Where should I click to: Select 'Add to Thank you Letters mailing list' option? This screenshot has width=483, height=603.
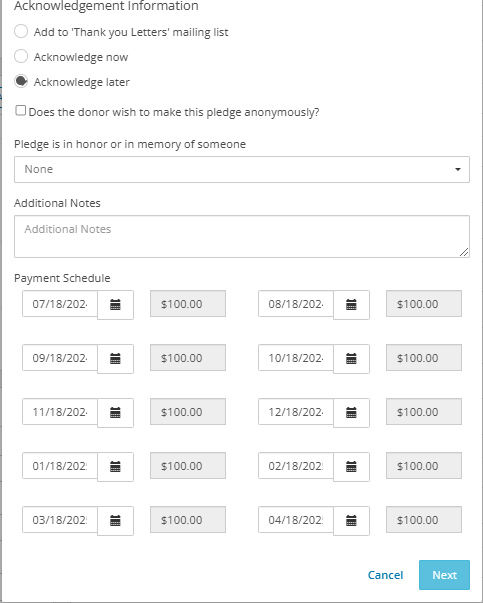[21, 31]
